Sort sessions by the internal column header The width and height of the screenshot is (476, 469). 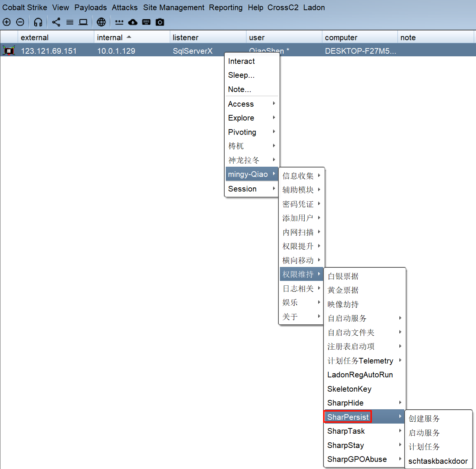tap(110, 38)
